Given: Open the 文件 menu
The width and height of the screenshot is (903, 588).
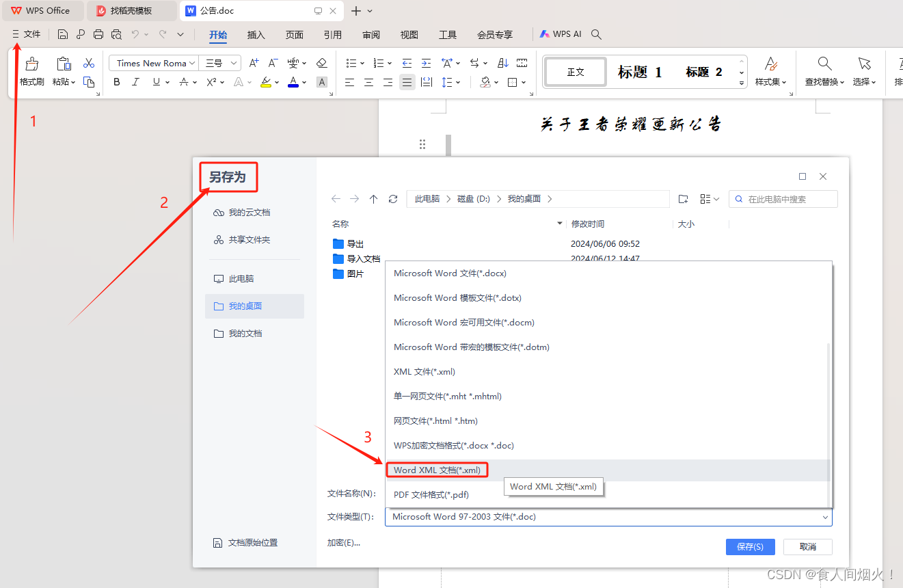Looking at the screenshot, I should [x=26, y=34].
